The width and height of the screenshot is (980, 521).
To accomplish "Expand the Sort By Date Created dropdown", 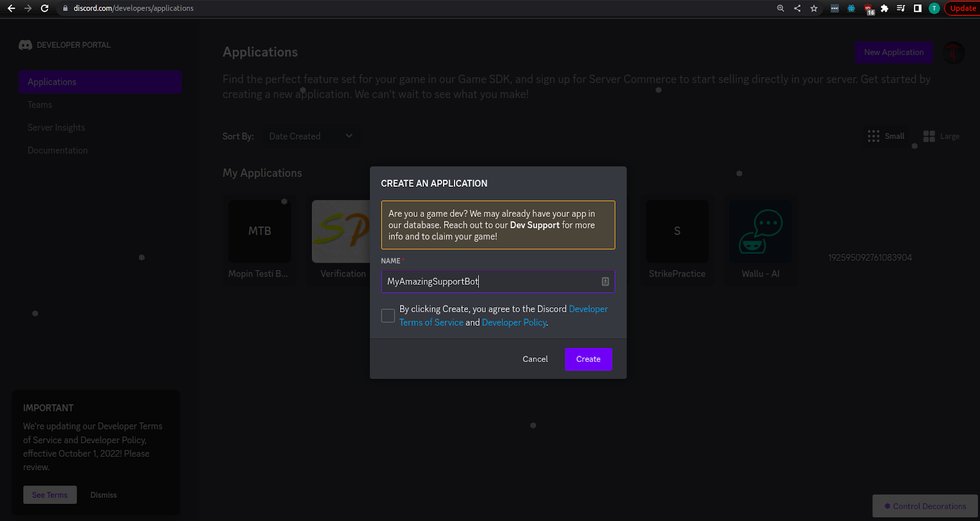I will point(311,136).
